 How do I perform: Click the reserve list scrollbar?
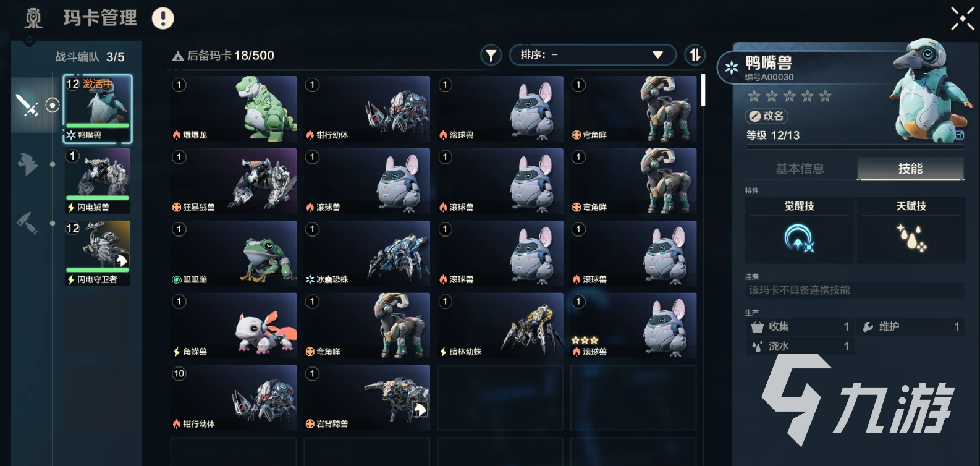(x=703, y=90)
